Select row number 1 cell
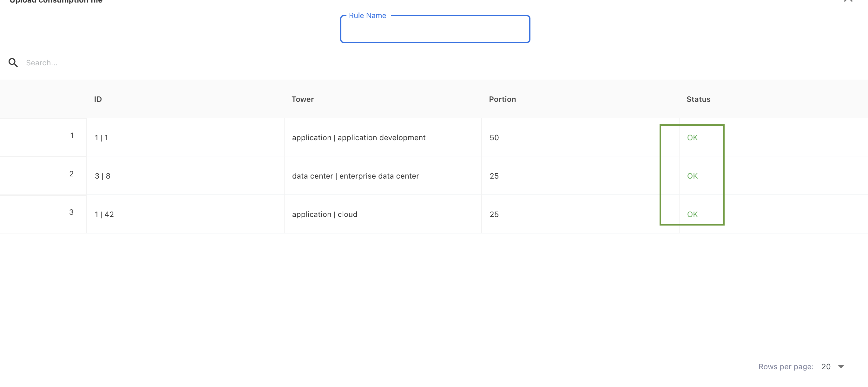 pyautogui.click(x=71, y=135)
